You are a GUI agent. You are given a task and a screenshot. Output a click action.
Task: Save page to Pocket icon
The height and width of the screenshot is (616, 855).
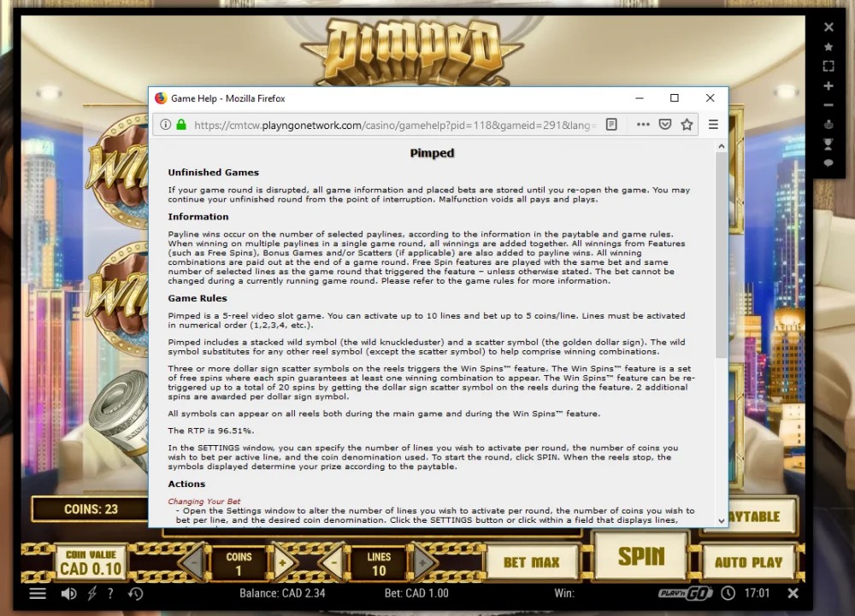click(664, 125)
